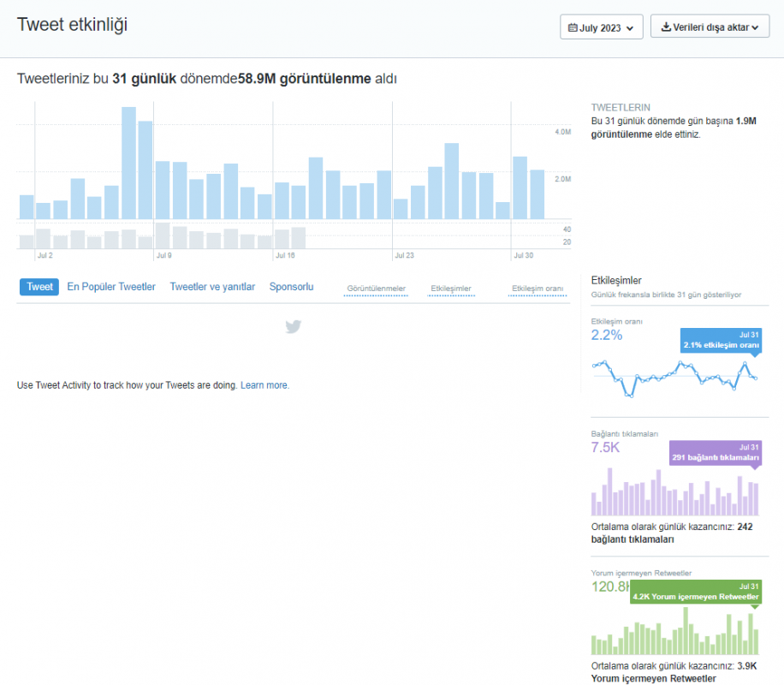This screenshot has height=685, width=784.
Task: Click the 'Etkileşimler' sidebar heading
Action: [x=616, y=280]
